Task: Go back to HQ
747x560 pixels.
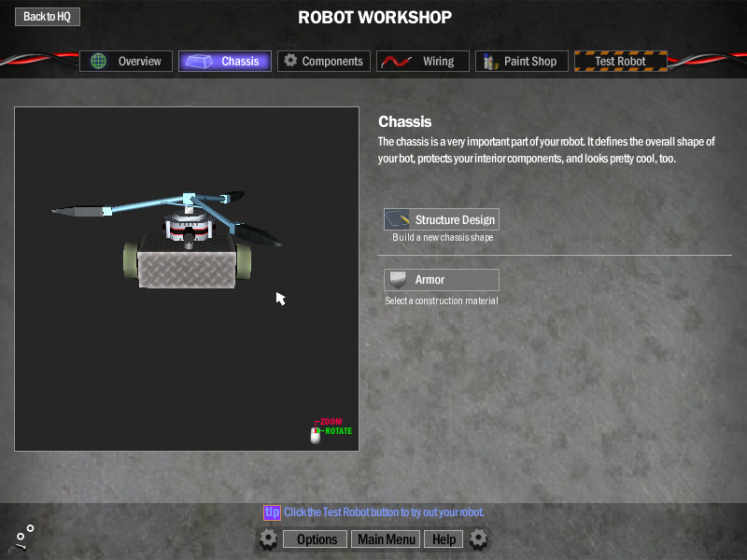Action: (48, 17)
